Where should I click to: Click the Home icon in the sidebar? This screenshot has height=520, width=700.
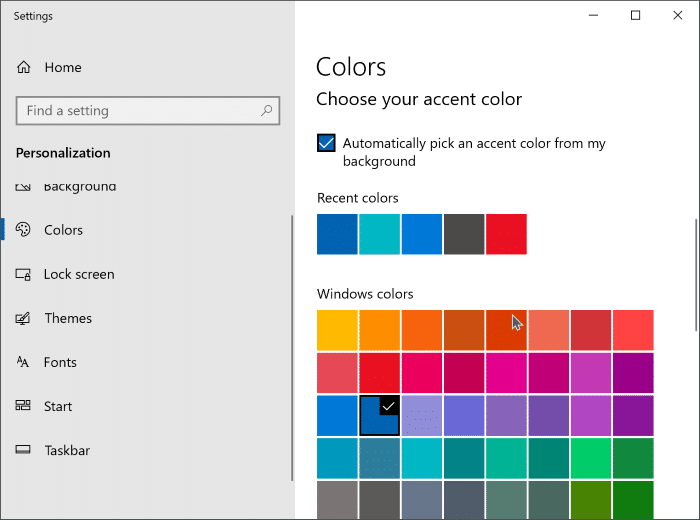(24, 67)
